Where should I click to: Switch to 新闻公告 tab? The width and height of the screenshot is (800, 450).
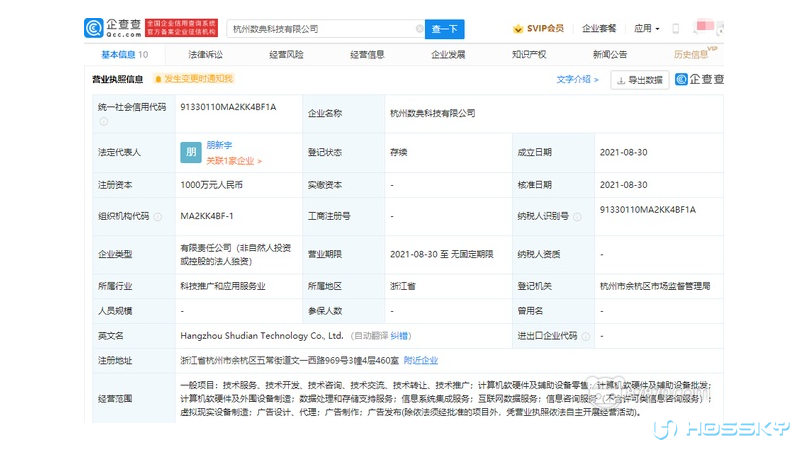tap(610, 55)
